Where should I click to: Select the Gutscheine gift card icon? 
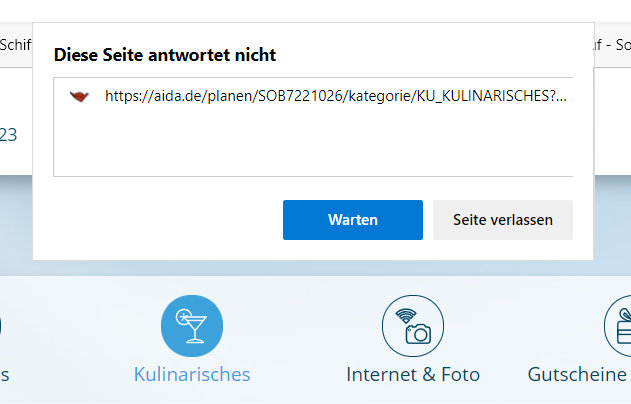[622, 327]
